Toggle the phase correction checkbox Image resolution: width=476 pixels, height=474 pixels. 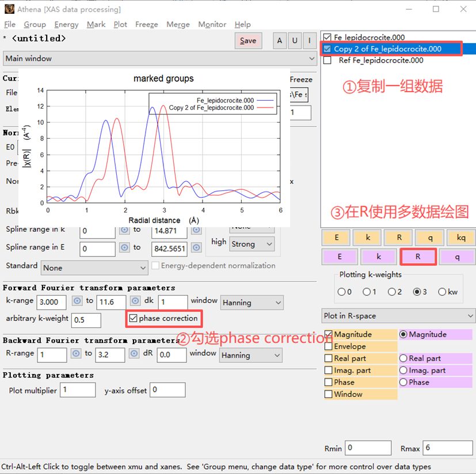coord(134,318)
